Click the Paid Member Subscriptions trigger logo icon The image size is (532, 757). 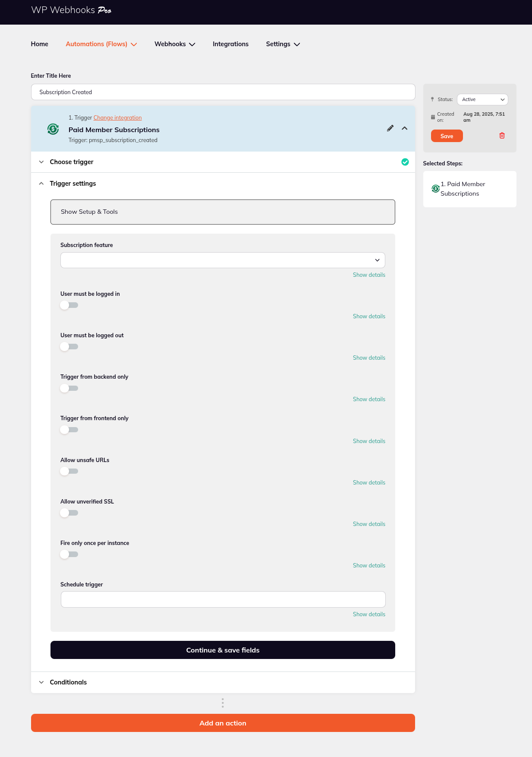click(53, 129)
